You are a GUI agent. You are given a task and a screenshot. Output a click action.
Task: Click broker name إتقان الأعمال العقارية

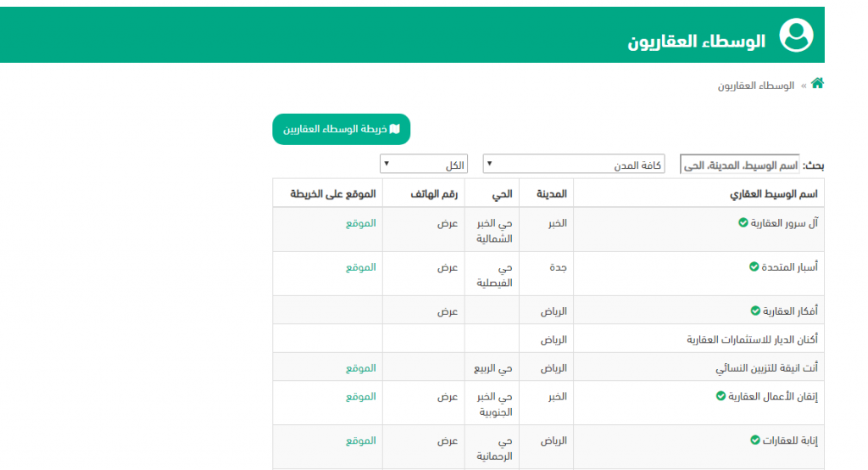[x=773, y=396]
